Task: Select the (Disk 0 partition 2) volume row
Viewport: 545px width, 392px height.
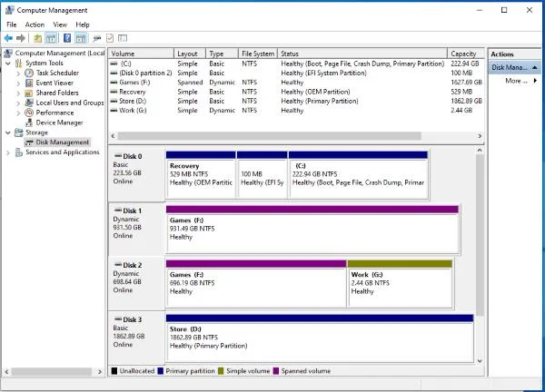Action: (x=296, y=73)
